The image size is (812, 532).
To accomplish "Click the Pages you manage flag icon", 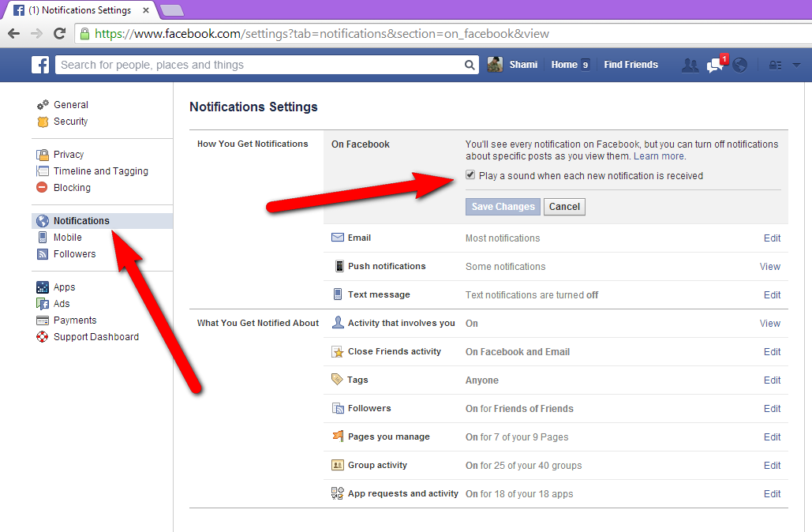I will coord(338,436).
